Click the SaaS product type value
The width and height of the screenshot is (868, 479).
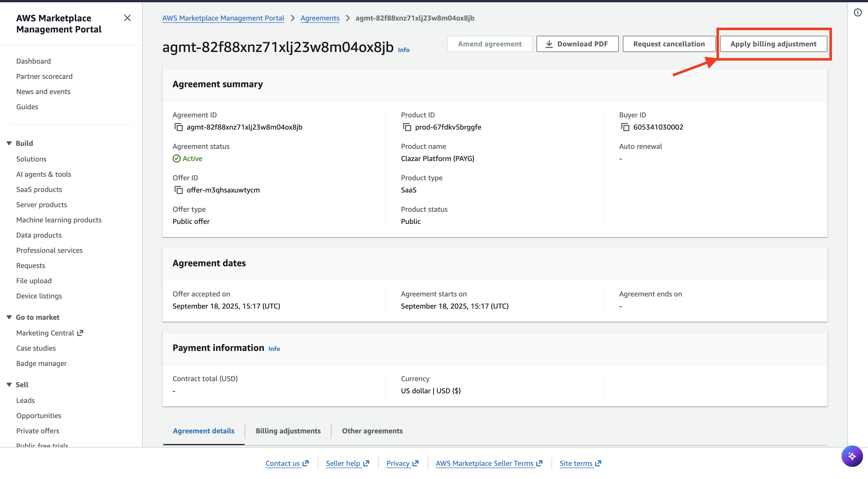pyautogui.click(x=408, y=190)
